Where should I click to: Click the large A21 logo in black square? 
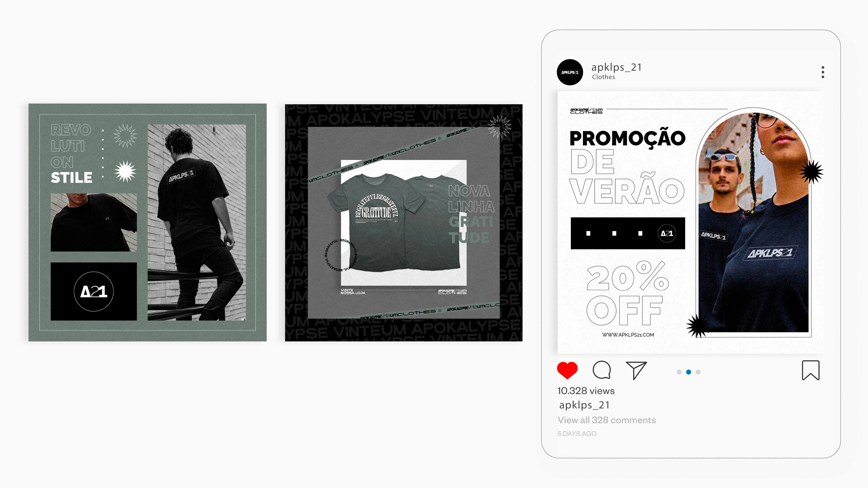coord(94,291)
